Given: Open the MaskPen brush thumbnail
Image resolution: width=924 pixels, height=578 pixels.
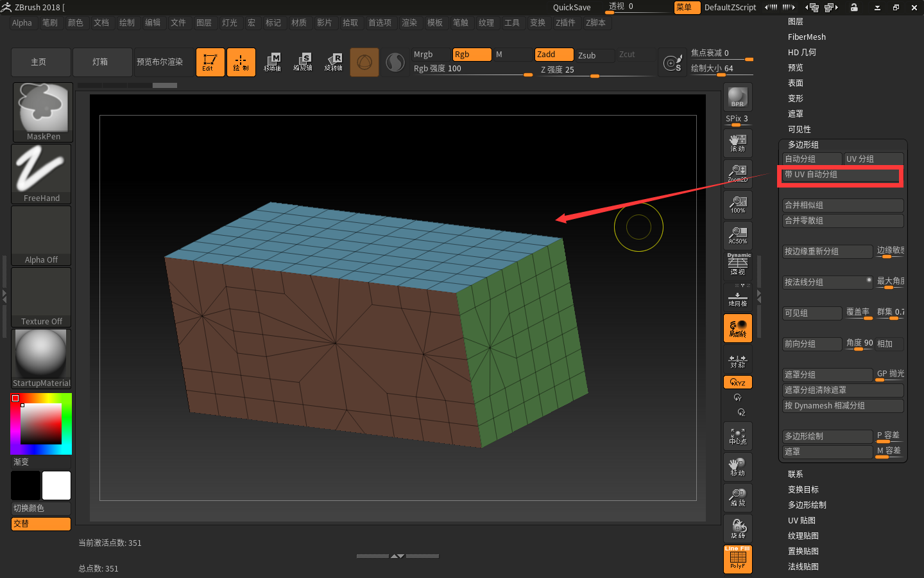Looking at the screenshot, I should pos(43,112).
